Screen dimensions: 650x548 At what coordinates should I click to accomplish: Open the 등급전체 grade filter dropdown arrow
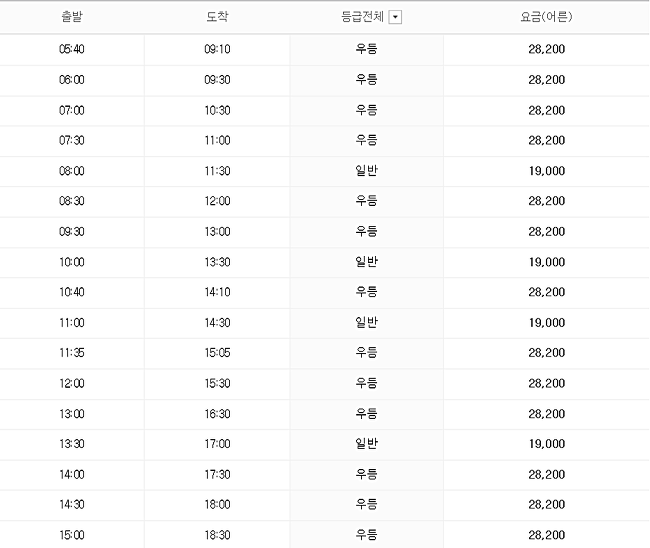(x=395, y=17)
